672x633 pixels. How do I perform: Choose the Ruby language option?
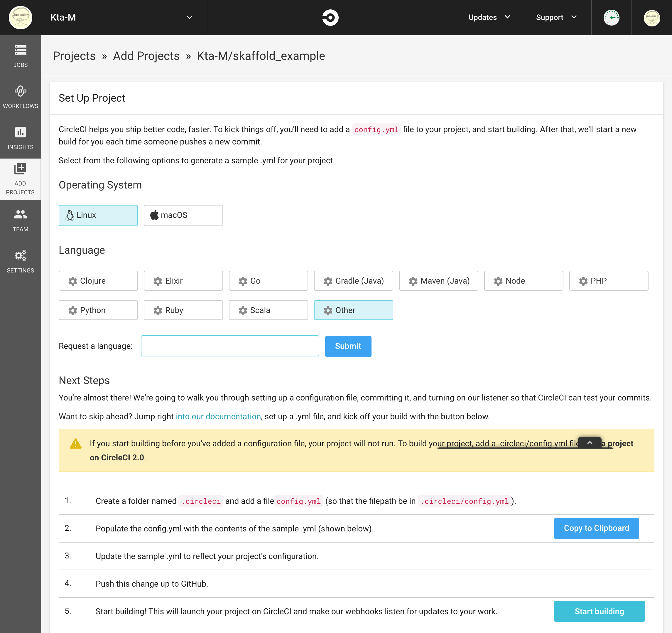coord(183,310)
